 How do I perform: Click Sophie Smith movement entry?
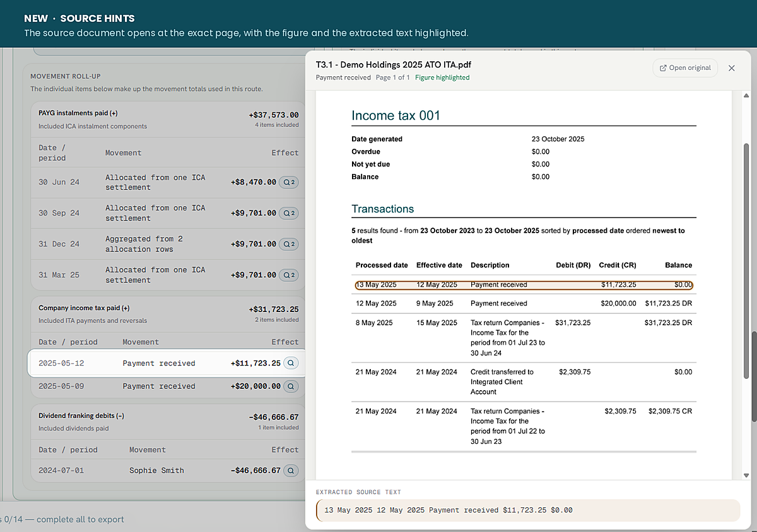[x=156, y=470]
